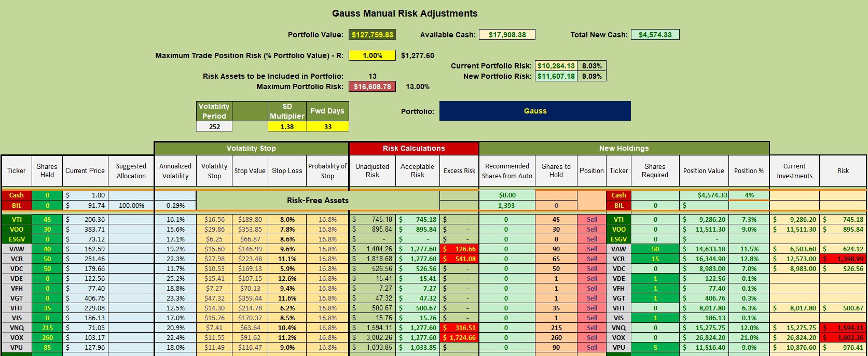Select the Portfolio Value cell $127,759.83
This screenshot has width=868, height=356.
pos(372,35)
